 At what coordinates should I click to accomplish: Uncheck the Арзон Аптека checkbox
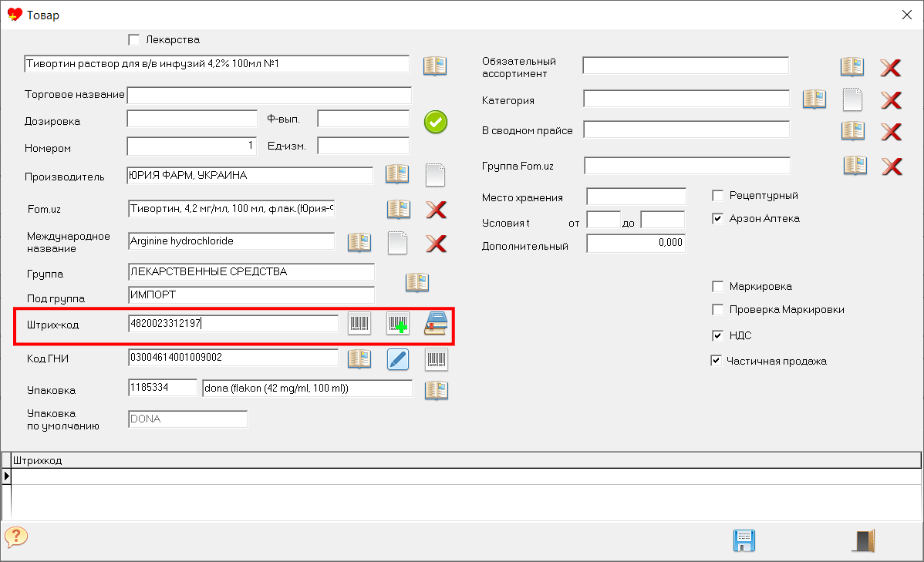(718, 219)
